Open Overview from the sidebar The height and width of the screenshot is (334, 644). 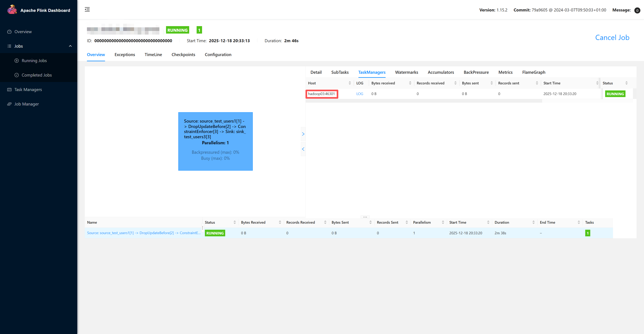tap(23, 32)
